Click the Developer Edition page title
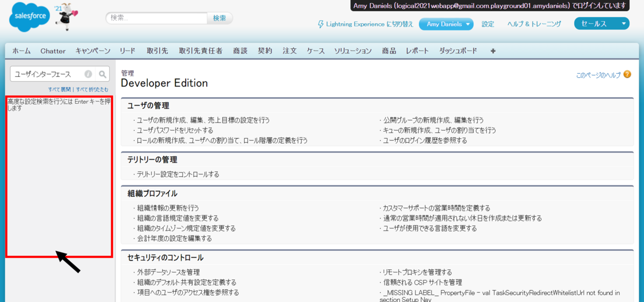This screenshot has height=302, width=644. [x=164, y=83]
